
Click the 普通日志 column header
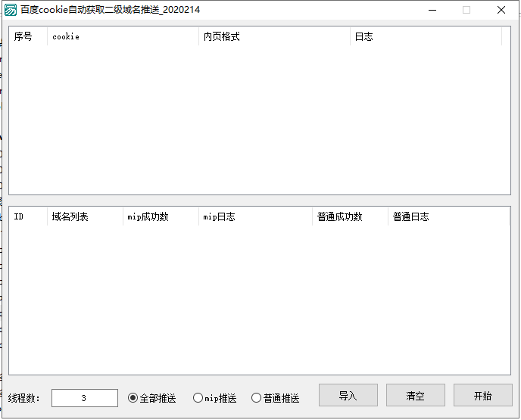point(448,216)
